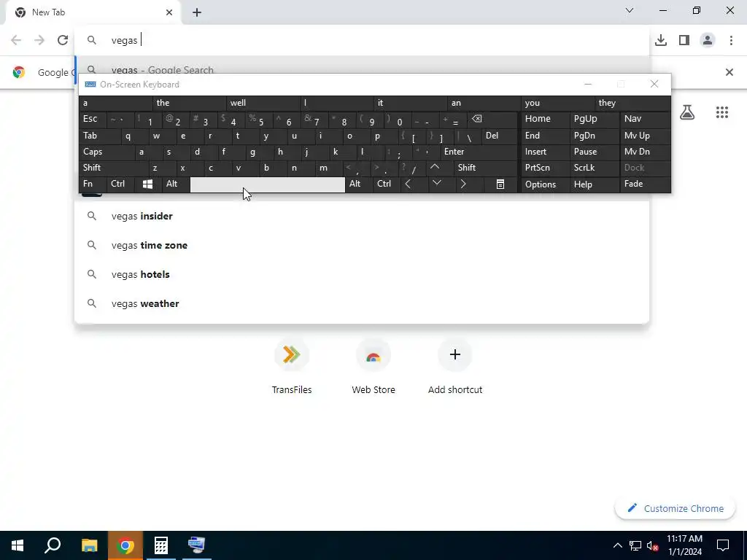Toggle the Fade key on keyboard
Screen dimensions: 747x560
point(645,184)
